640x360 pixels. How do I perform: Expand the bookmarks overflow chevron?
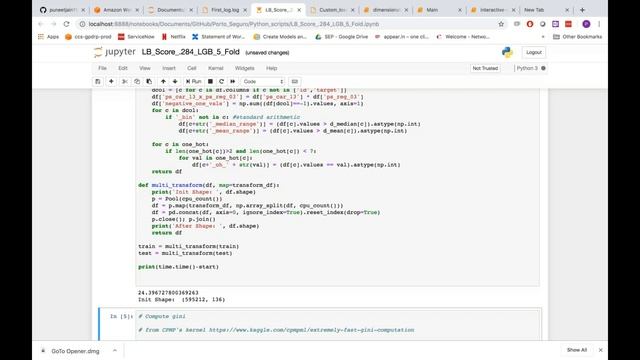[543, 37]
